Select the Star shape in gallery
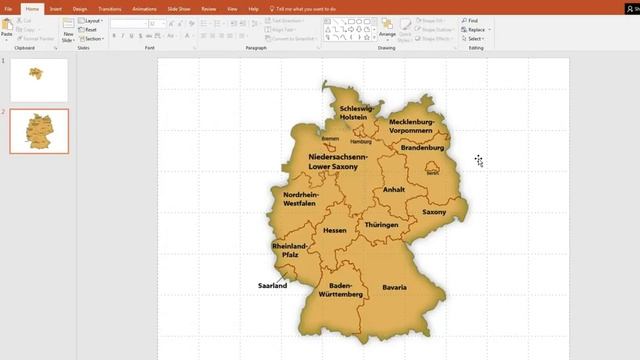Viewport: 640px width, 360px height. click(367, 37)
